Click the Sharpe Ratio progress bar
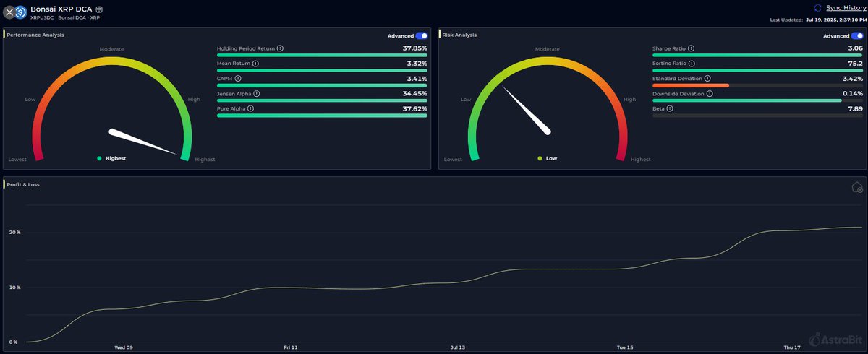868x354 pixels. click(x=757, y=55)
